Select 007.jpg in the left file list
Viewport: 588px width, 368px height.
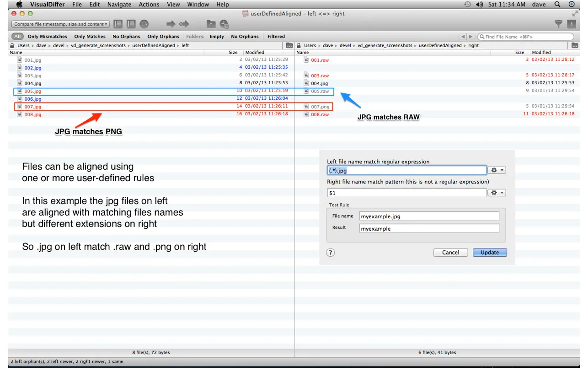(32, 107)
